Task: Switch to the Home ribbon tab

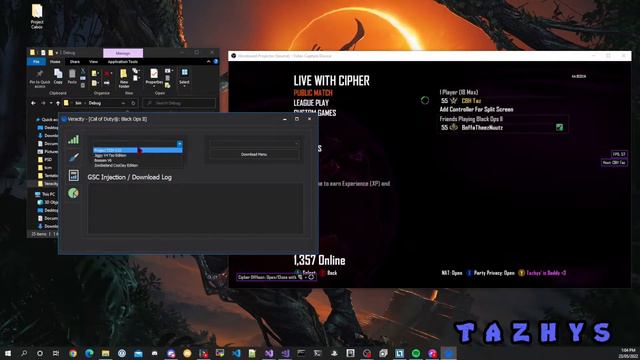Action: (x=55, y=62)
